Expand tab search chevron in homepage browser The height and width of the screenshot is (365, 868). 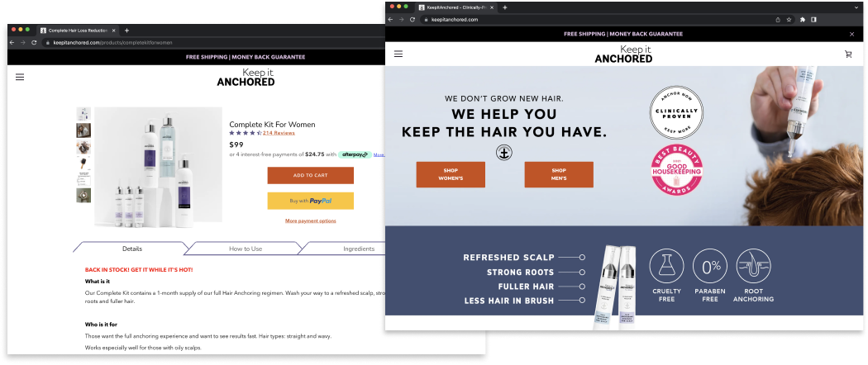click(856, 7)
